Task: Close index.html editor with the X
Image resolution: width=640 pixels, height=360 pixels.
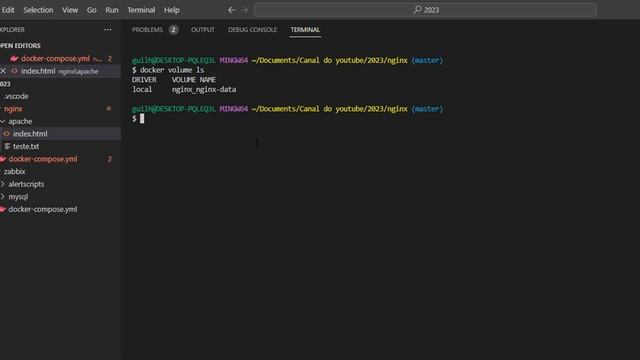Action: 3,71
